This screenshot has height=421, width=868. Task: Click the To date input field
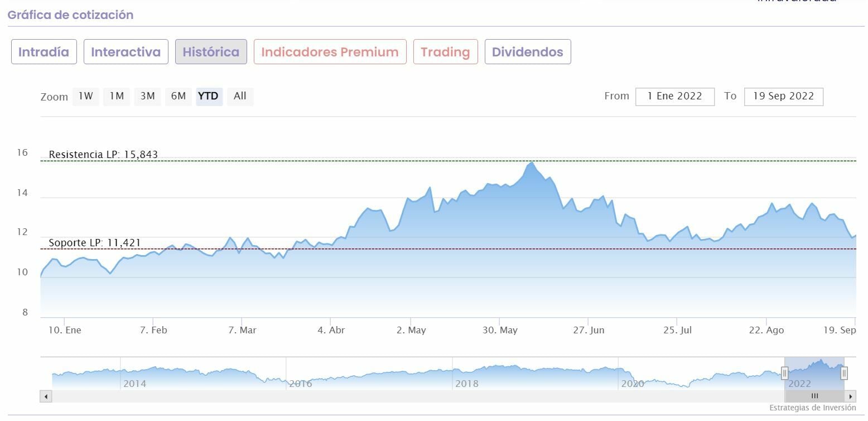click(783, 96)
